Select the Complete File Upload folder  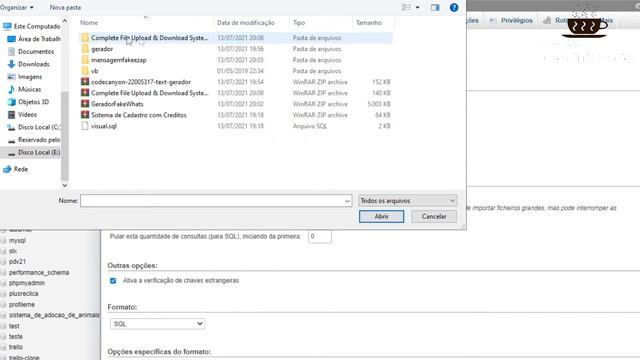click(x=235, y=38)
